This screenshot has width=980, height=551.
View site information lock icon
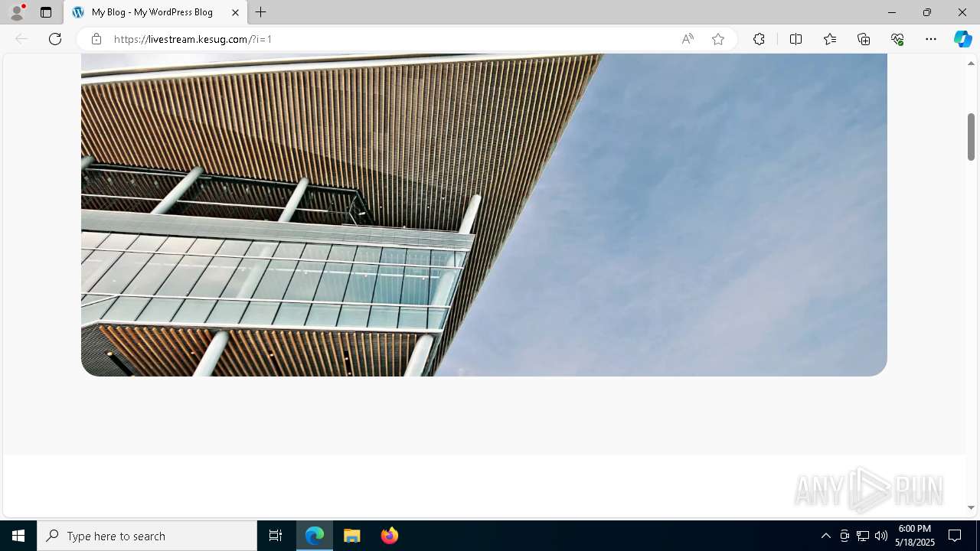[96, 39]
